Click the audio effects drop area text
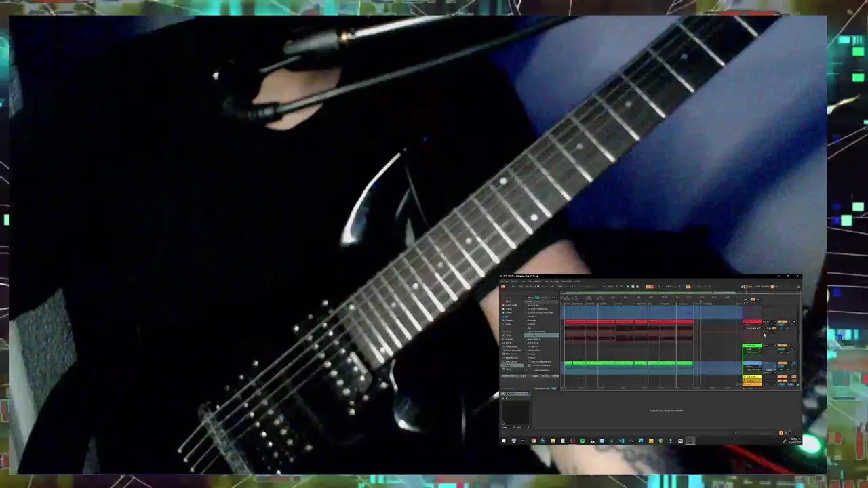Image resolution: width=868 pixels, height=488 pixels. tap(667, 411)
